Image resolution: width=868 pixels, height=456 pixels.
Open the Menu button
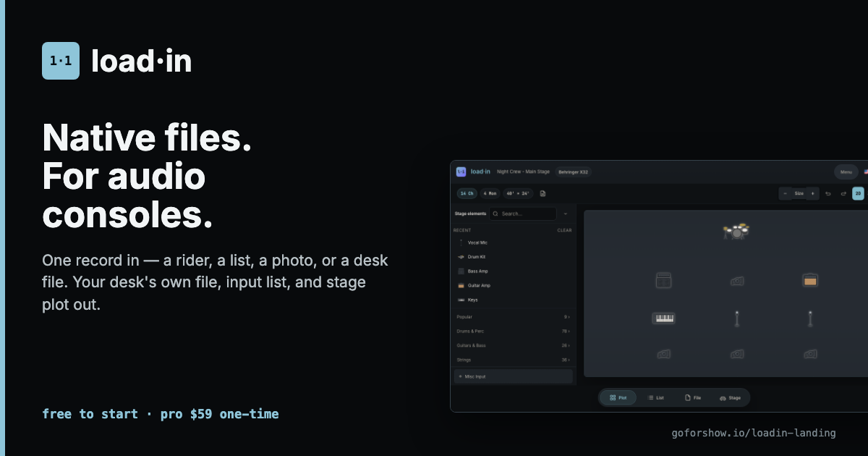pos(846,172)
